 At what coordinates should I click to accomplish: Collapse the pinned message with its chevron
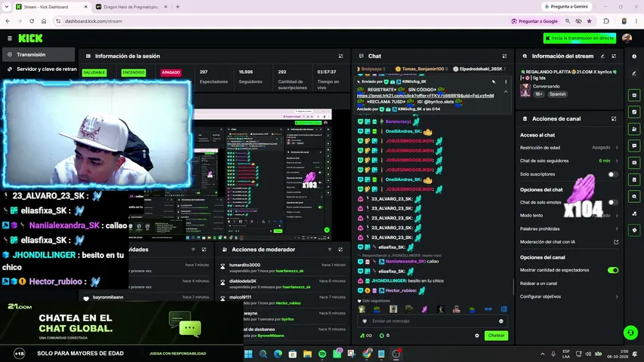point(506,92)
